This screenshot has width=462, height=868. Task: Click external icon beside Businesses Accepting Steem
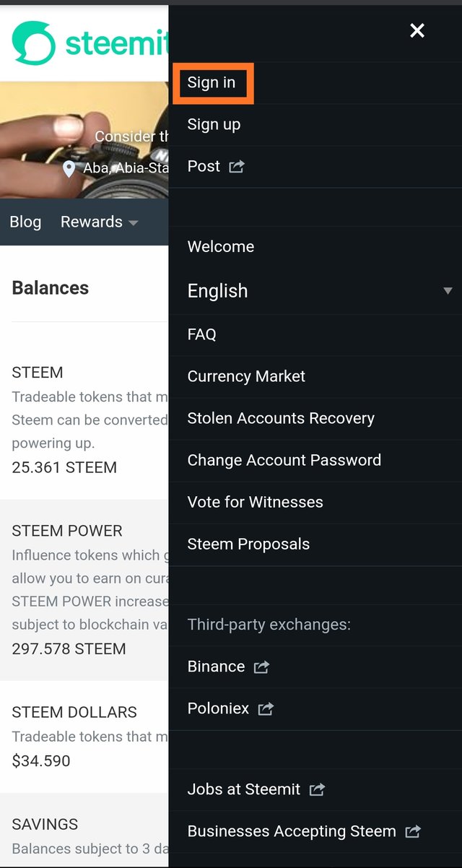[413, 832]
